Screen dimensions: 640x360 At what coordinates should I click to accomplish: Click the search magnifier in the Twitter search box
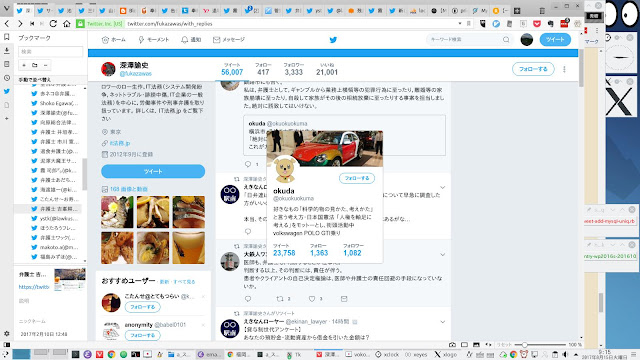pyautogui.click(x=506, y=40)
